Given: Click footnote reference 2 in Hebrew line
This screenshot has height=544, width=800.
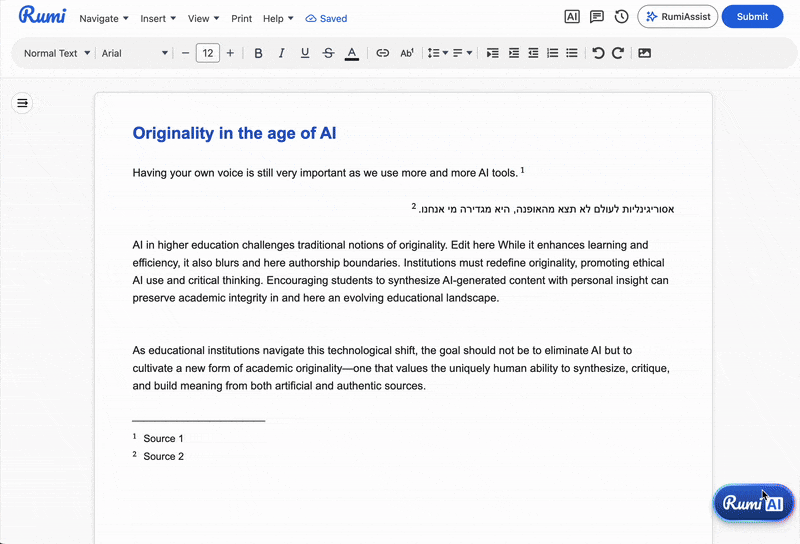Looking at the screenshot, I should point(414,206).
